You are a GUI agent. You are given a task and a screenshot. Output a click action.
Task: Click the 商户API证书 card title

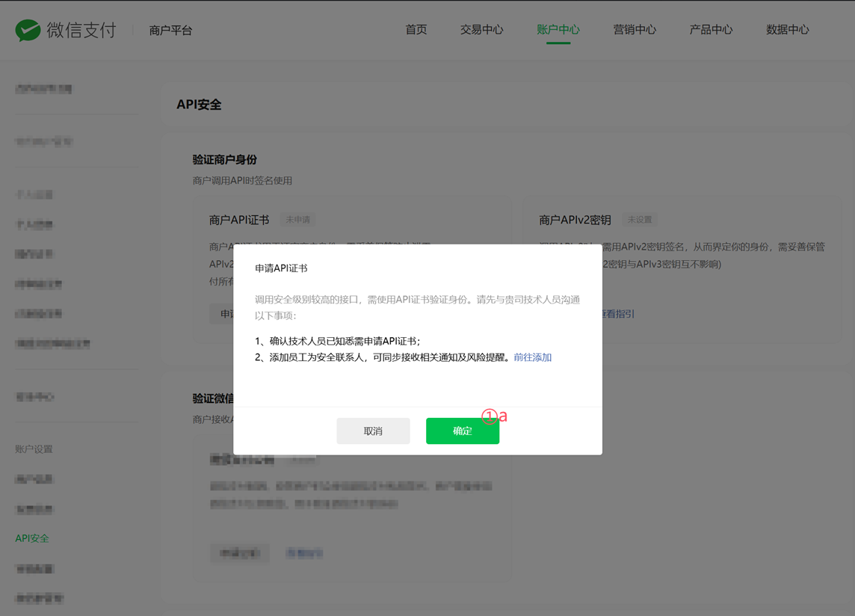tap(239, 220)
